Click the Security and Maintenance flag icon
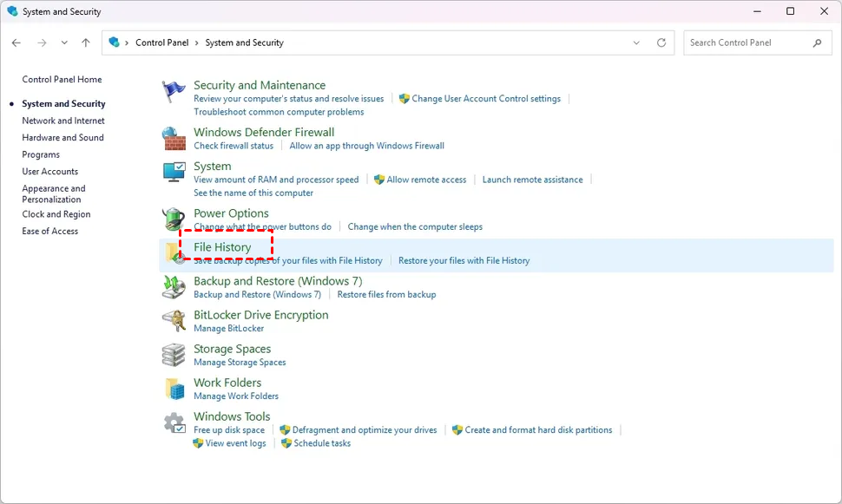The height and width of the screenshot is (504, 842). 174,91
